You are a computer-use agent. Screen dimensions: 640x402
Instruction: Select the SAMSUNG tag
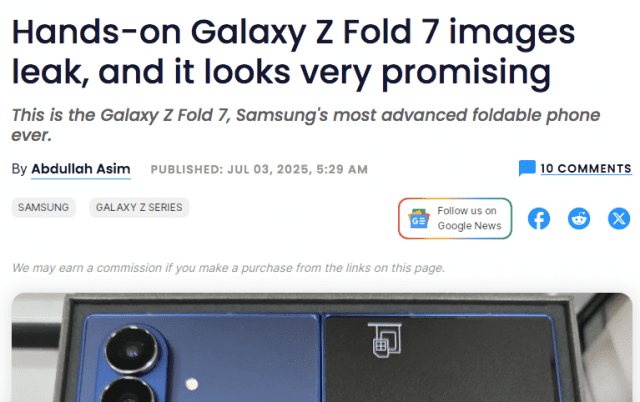click(43, 207)
